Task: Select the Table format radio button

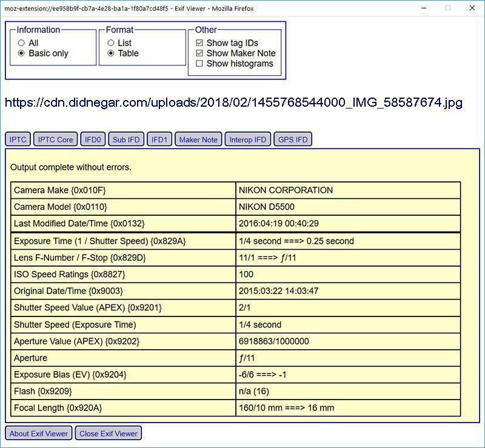Action: pyautogui.click(x=111, y=53)
